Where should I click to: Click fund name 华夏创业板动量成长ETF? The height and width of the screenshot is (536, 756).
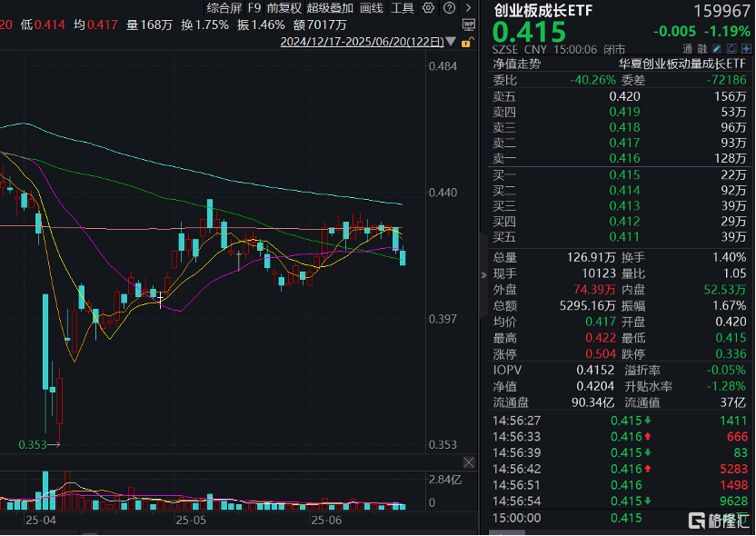click(x=682, y=64)
